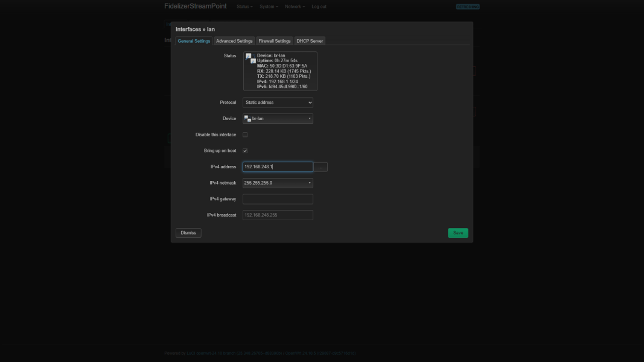Viewport: 644px width, 362px height.
Task: Click into the empty IPv4 gateway field
Action: point(278,199)
